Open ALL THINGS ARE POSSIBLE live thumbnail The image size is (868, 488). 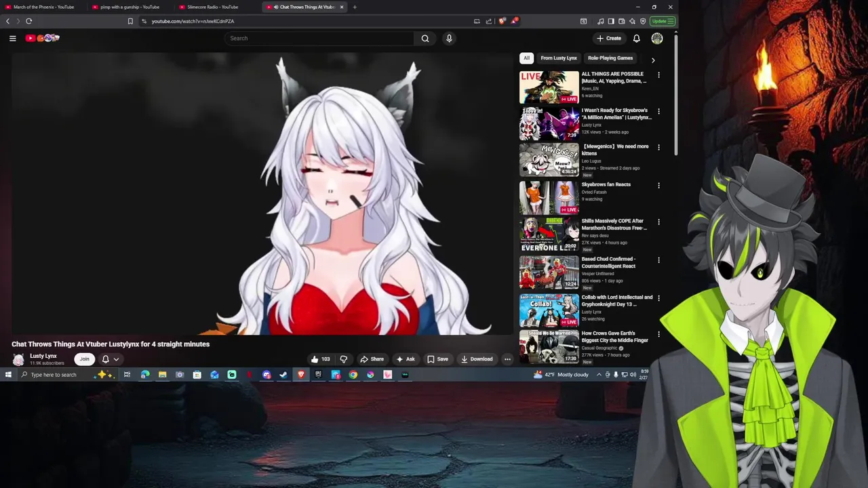[x=549, y=87]
